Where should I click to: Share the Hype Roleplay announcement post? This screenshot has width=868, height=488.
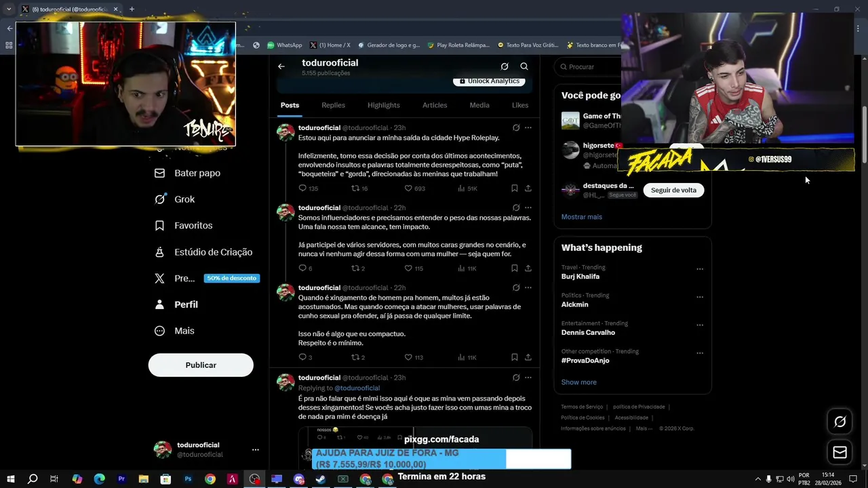point(528,188)
